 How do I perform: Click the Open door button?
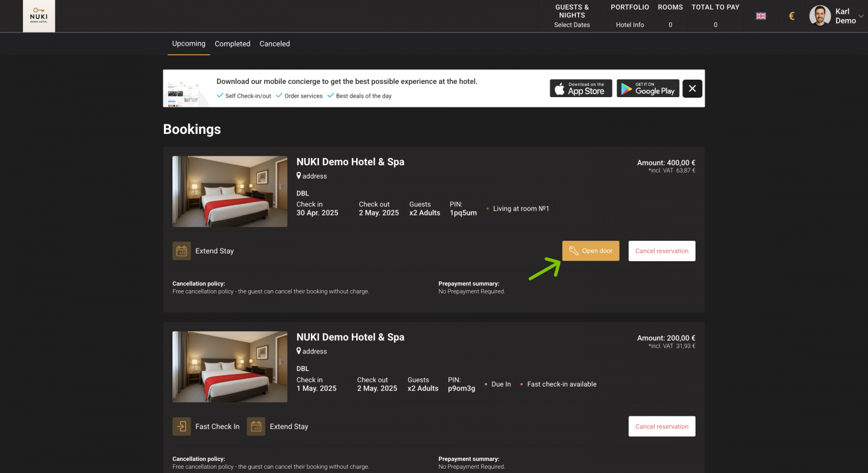(591, 251)
